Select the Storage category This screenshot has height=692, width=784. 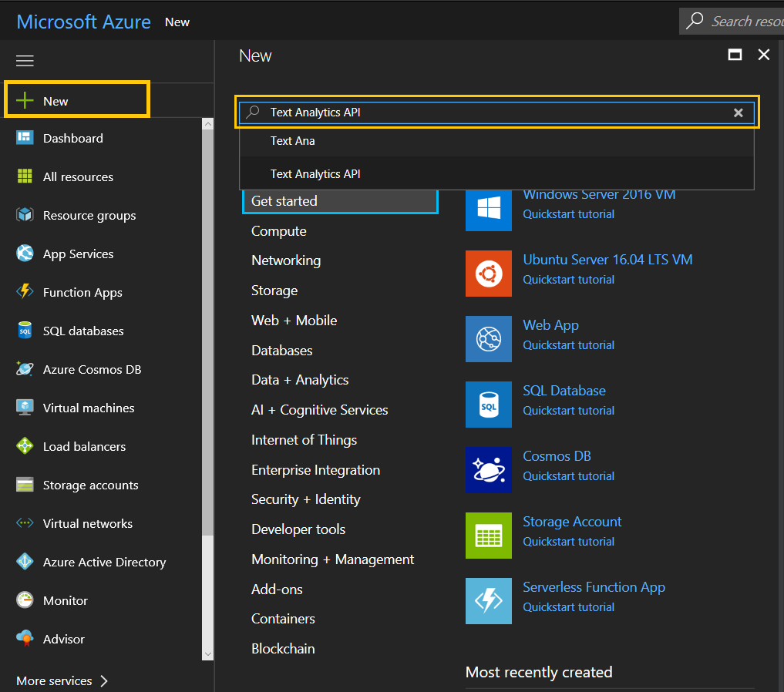click(274, 291)
